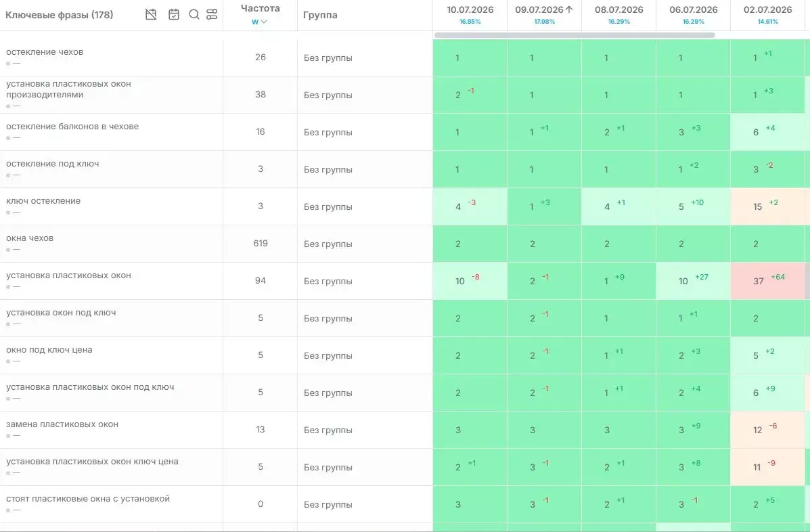Select the 10.07.2026 date column header

(470, 9)
